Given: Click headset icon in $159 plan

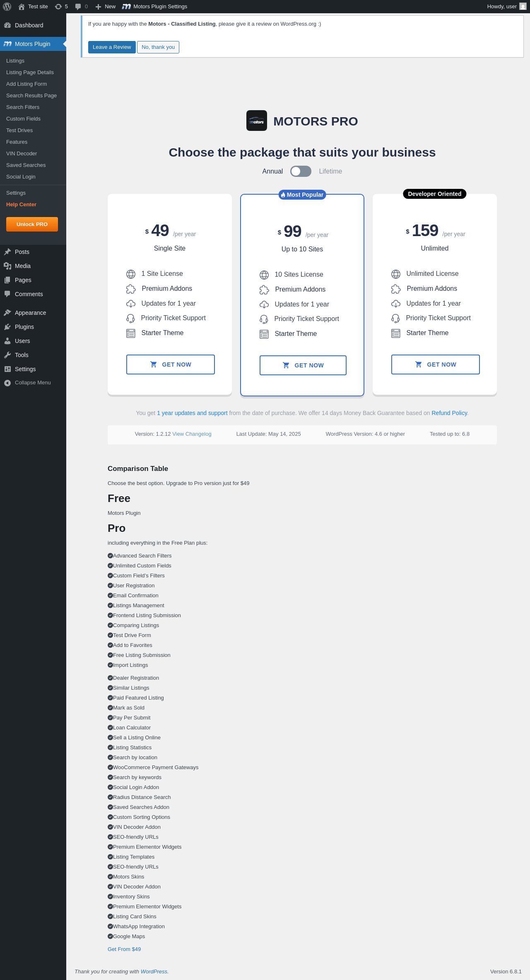Looking at the screenshot, I should (396, 318).
